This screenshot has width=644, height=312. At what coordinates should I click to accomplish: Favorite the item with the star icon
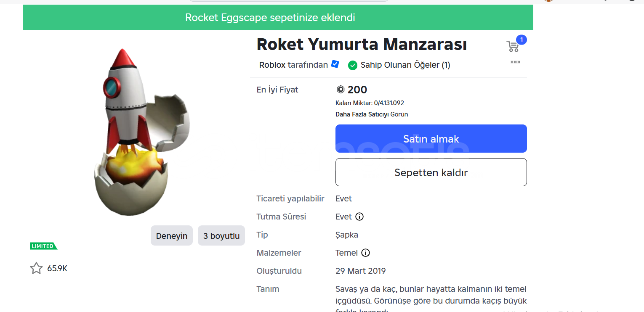point(36,268)
